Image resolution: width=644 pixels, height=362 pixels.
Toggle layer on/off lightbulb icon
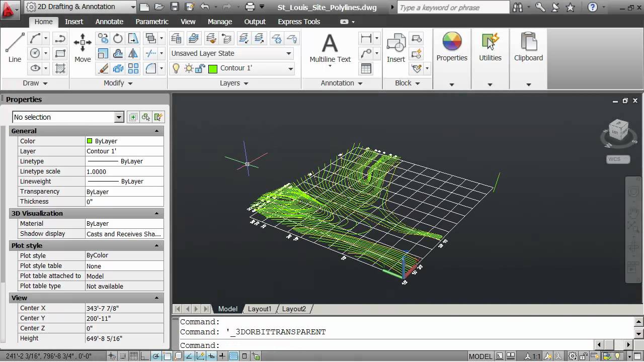coord(176,68)
